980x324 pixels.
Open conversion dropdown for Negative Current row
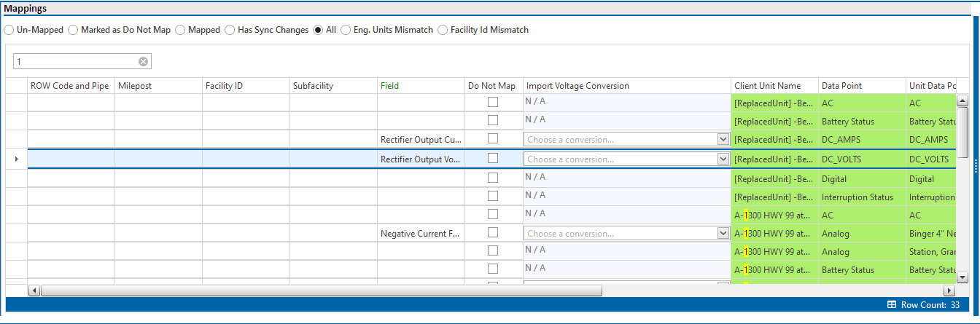point(723,234)
